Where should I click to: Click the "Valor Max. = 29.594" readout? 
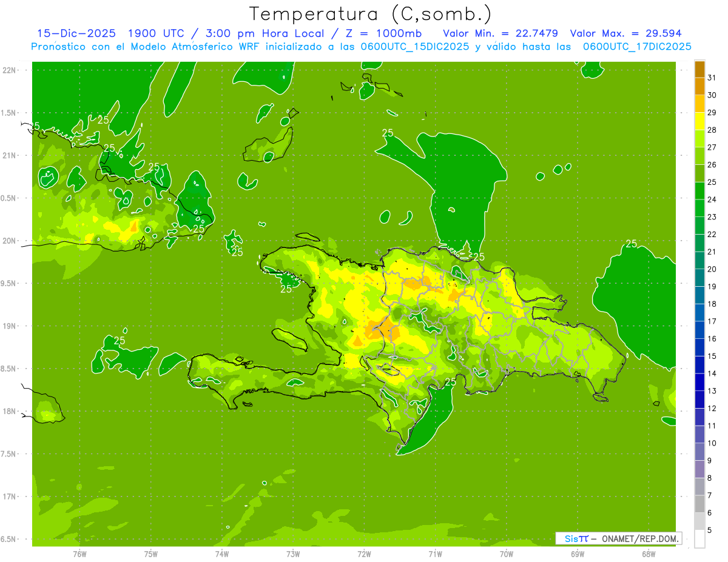(626, 33)
